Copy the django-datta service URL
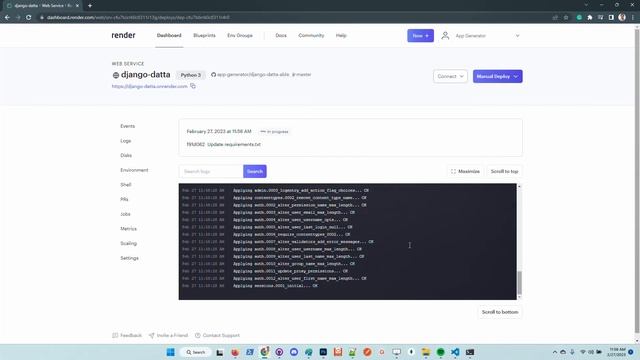Image resolution: width=640 pixels, height=360 pixels. pyautogui.click(x=193, y=86)
